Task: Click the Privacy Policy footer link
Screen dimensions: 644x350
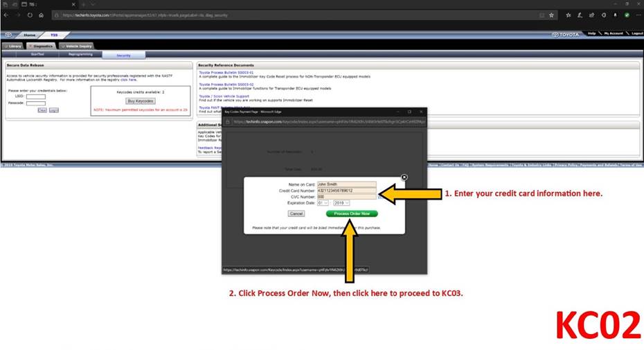Action: coord(566,165)
